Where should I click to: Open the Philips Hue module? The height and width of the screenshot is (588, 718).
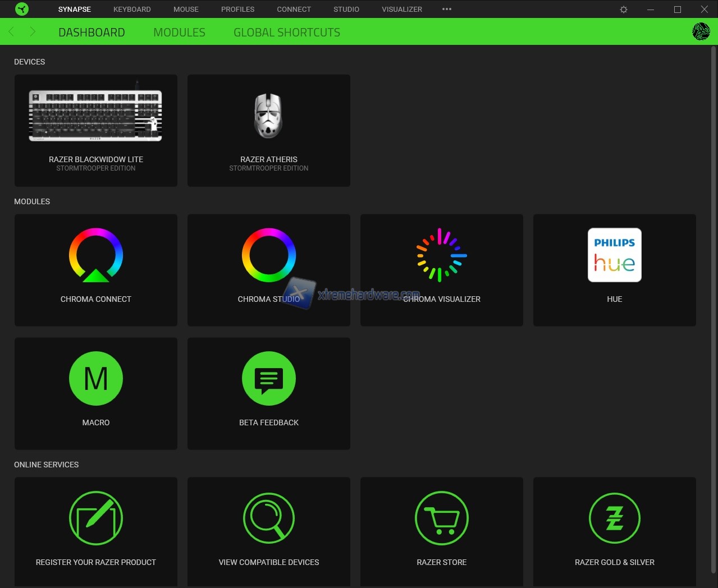click(615, 255)
